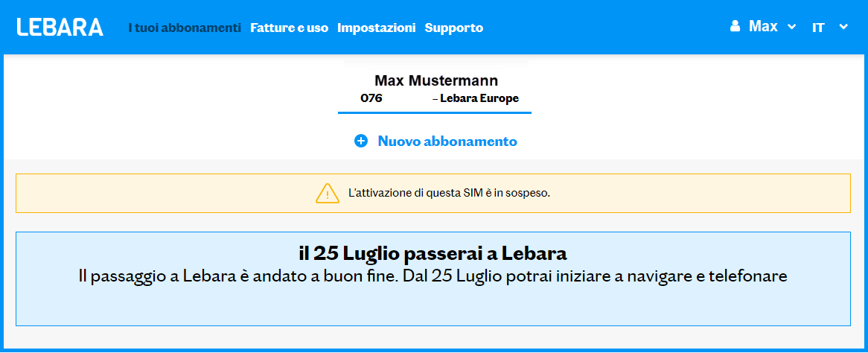This screenshot has height=353, width=868.
Task: Click the yellow SIM warning banner
Action: [670, 194]
